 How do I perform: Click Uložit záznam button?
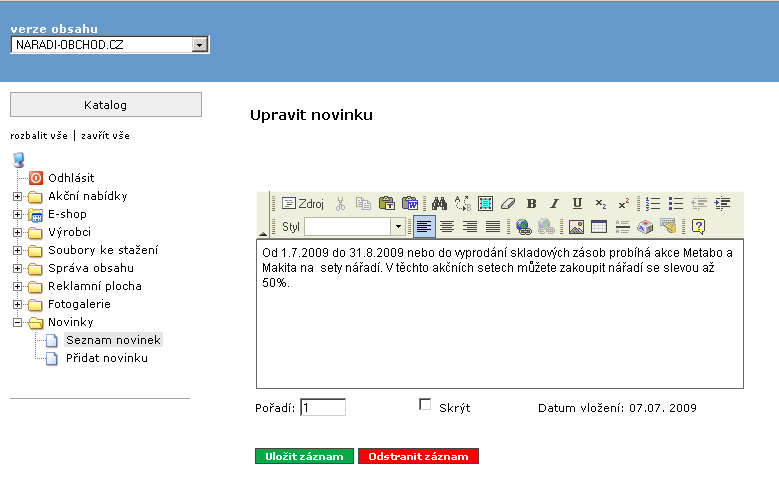pyautogui.click(x=305, y=456)
